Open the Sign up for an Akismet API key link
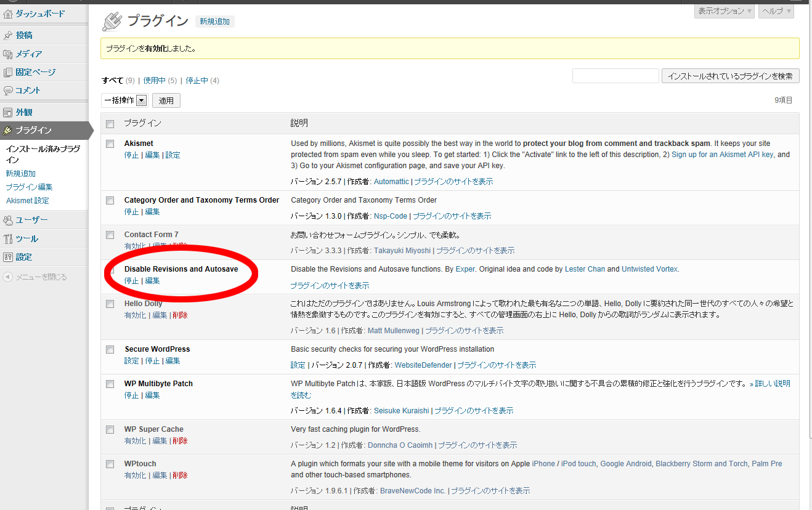The width and height of the screenshot is (812, 510). tap(722, 155)
